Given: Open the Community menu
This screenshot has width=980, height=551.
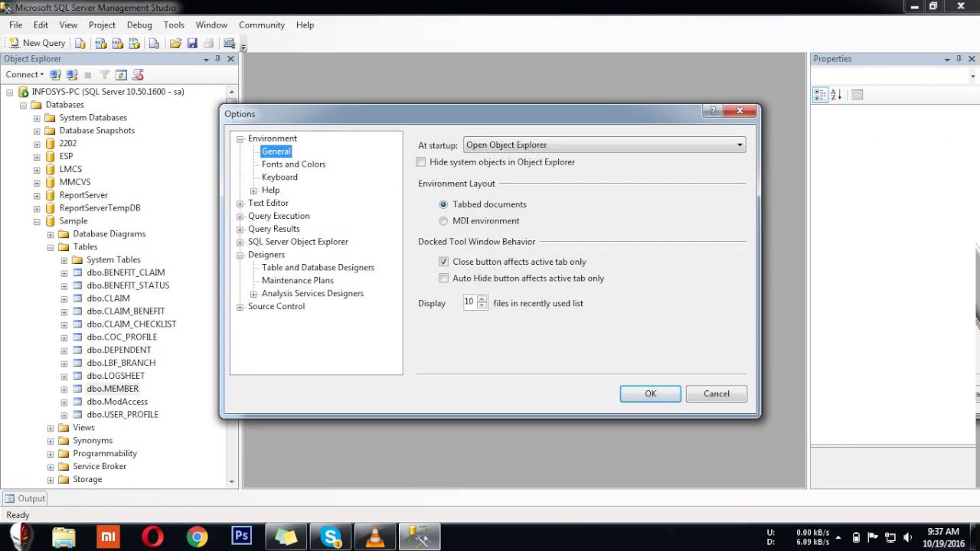Looking at the screenshot, I should pyautogui.click(x=262, y=24).
